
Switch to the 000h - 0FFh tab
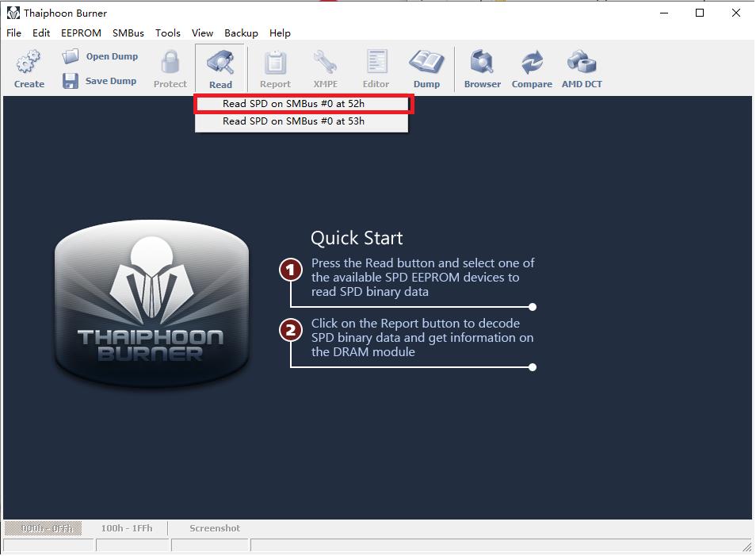[x=46, y=528]
